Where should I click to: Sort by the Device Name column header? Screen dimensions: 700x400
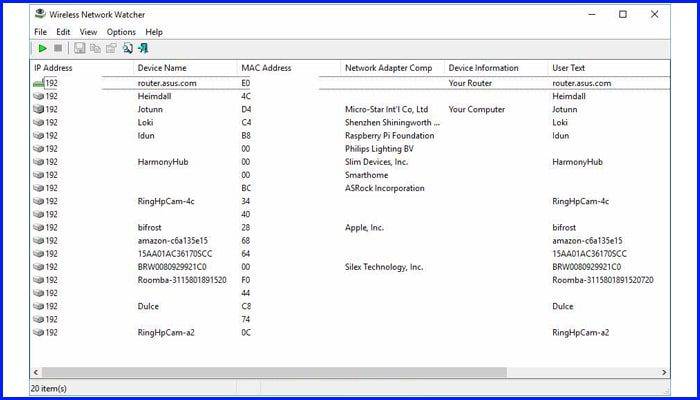pos(185,68)
